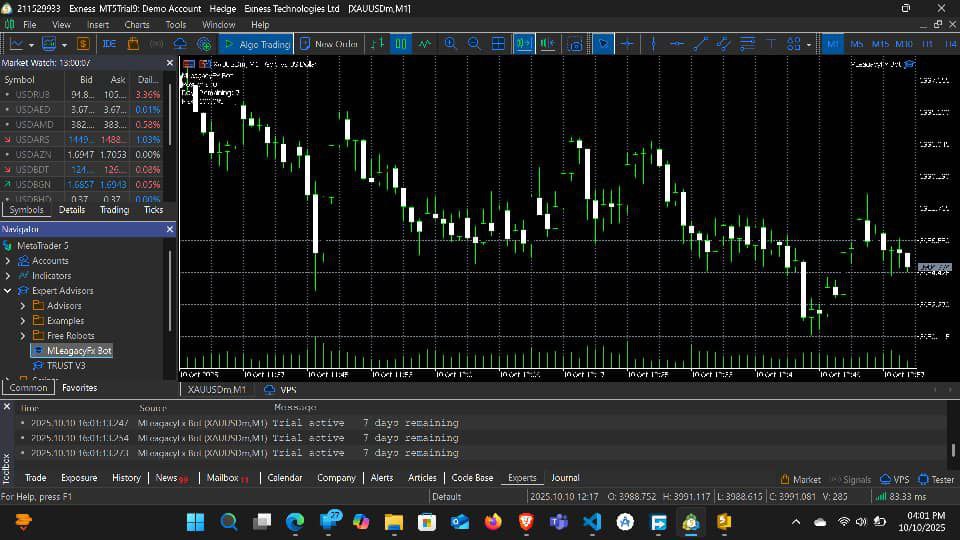Open the tile windows grid icon
Image resolution: width=960 pixels, height=540 pixels.
coord(497,44)
